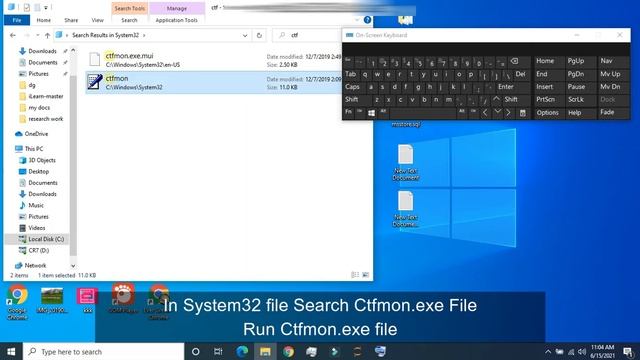640x360 pixels.
Task: Open pinned Documents in Quick access
Action: coord(42,62)
